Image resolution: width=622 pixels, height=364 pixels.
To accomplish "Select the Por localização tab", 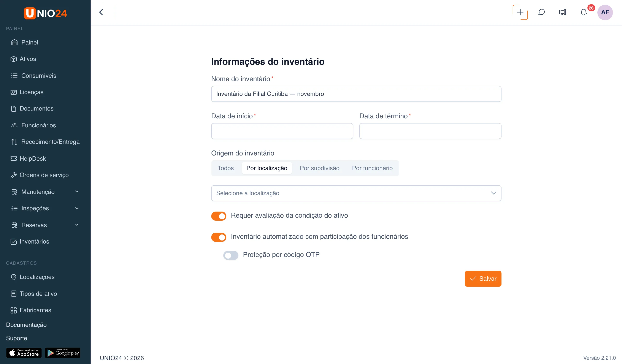I will pos(267,168).
